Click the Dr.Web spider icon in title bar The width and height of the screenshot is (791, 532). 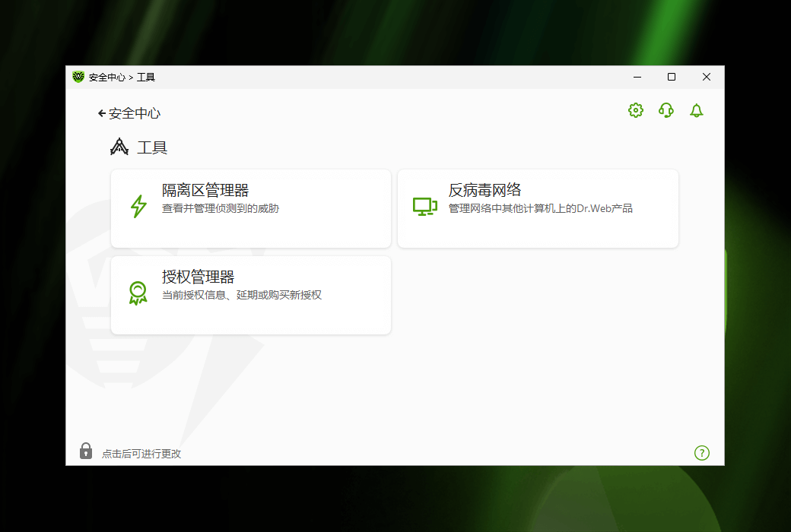coord(78,77)
